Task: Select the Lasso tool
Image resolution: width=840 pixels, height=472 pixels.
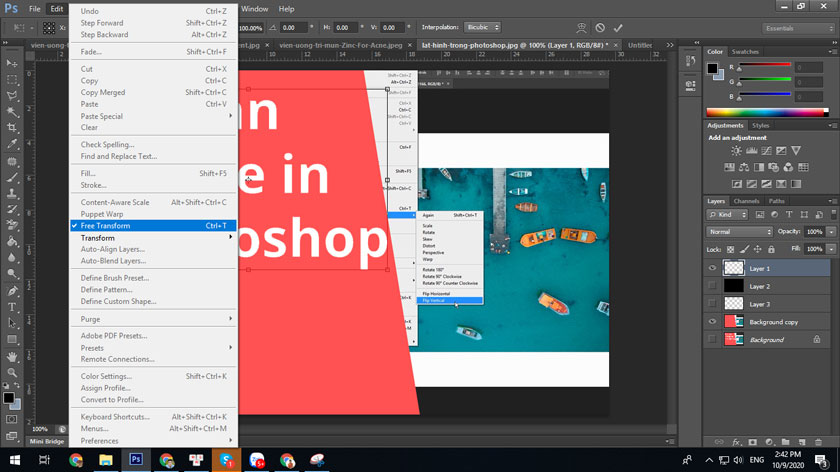Action: (x=12, y=95)
